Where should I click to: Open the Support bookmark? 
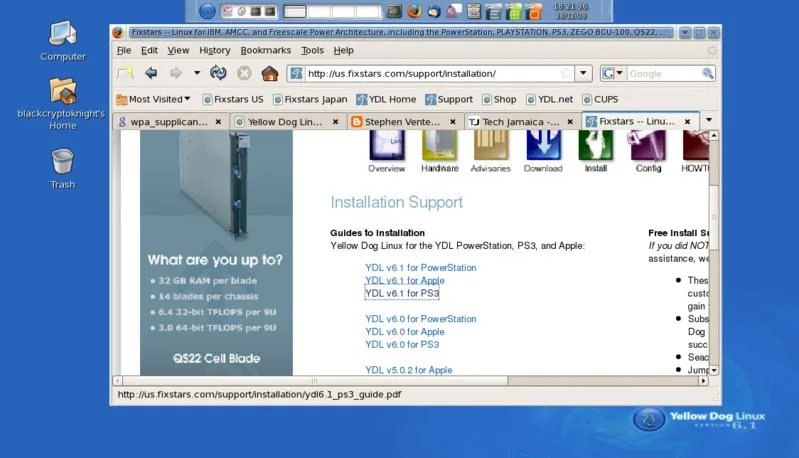[449, 99]
